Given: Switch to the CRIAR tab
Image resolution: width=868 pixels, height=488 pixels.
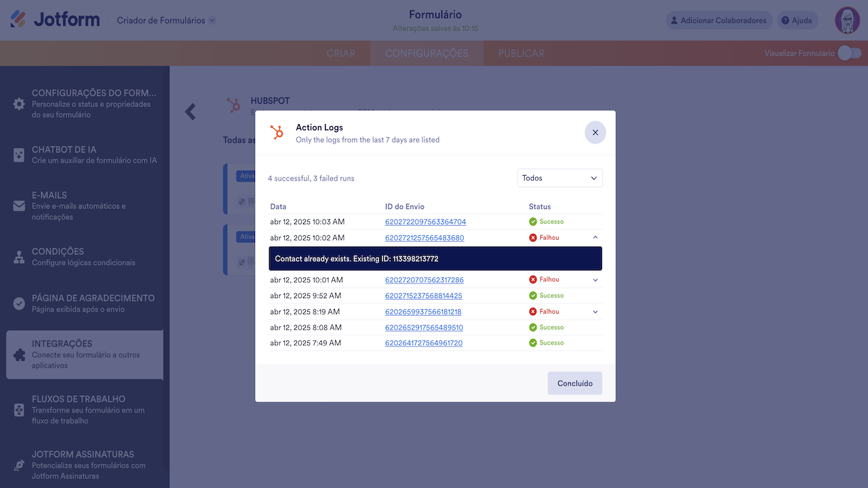Looking at the screenshot, I should [340, 54].
